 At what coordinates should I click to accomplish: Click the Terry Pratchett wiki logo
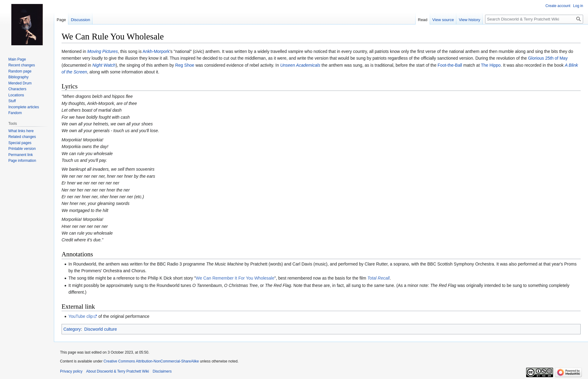pyautogui.click(x=27, y=24)
